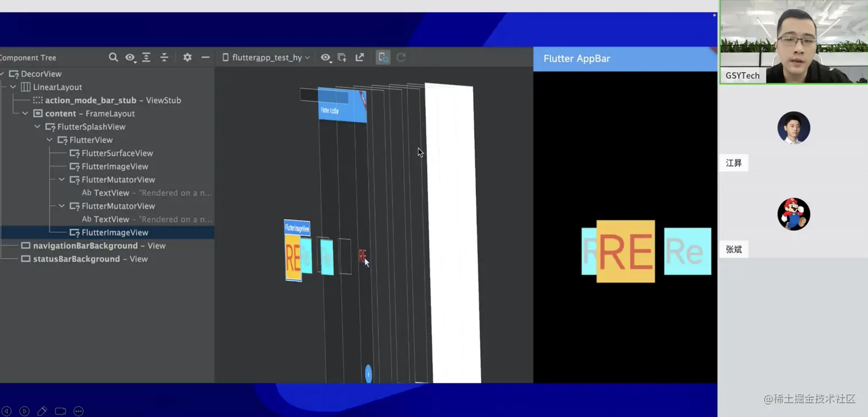
Task: Click the play control at bottom left
Action: click(x=24, y=411)
